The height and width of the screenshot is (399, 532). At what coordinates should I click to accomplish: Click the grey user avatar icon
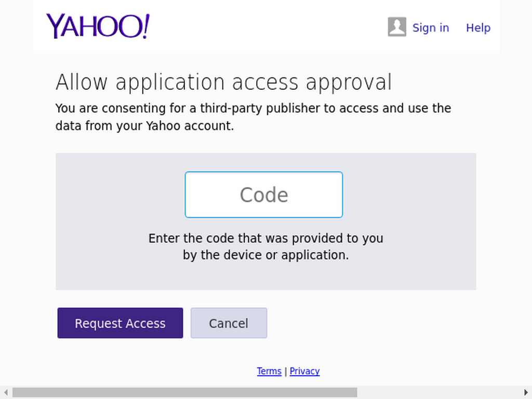[x=397, y=27]
